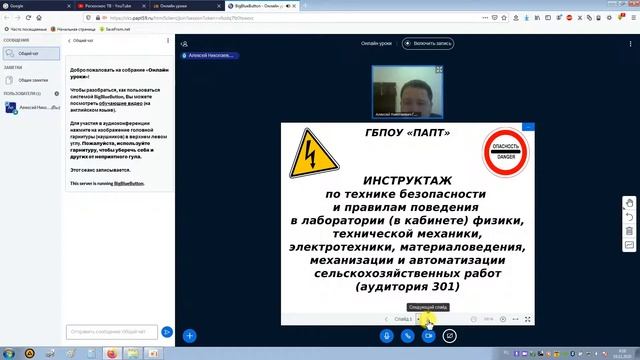The width and height of the screenshot is (640, 360).
Task: Open the 'Часто посещаемые' bookmark folder
Action: click(x=26, y=29)
